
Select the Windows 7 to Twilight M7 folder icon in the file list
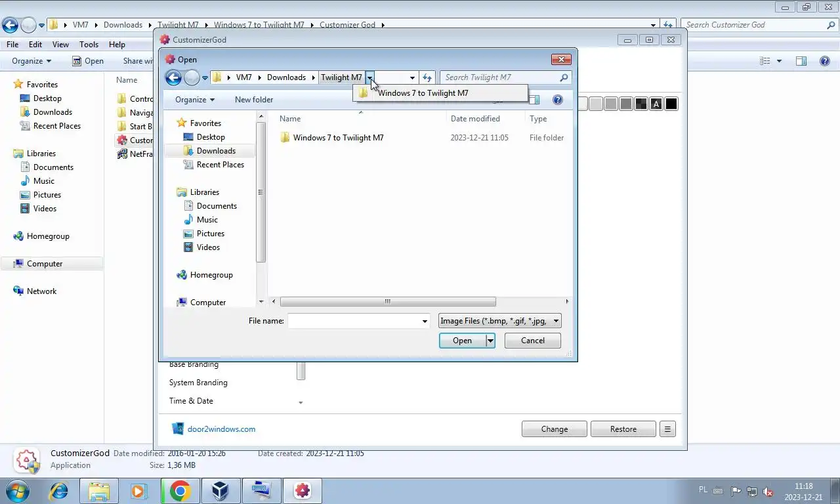(x=285, y=138)
